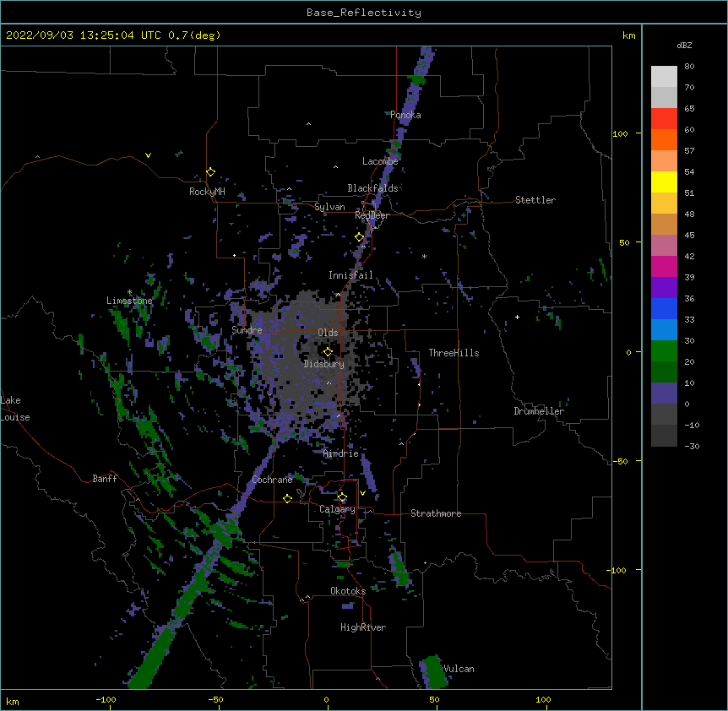Click the 10 dBZ slate-purple swatch

click(x=664, y=393)
